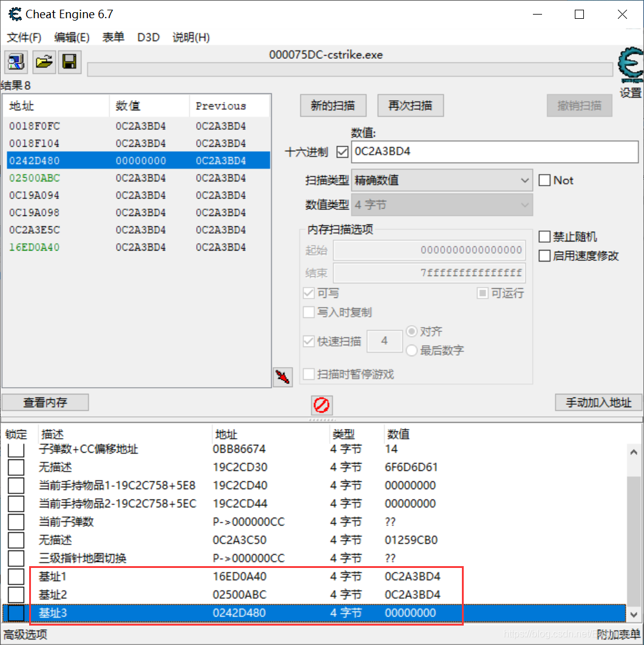Toggle lock checkbox for 基址3

click(x=16, y=613)
